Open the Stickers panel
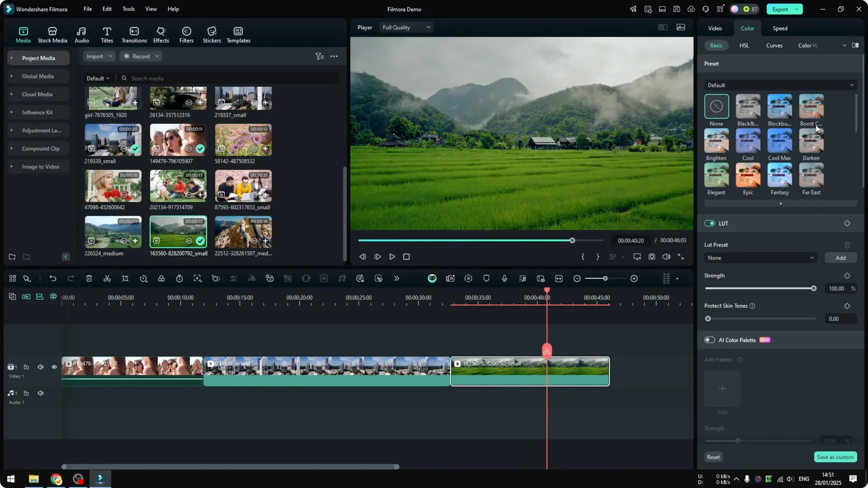868x488 pixels. pyautogui.click(x=212, y=34)
